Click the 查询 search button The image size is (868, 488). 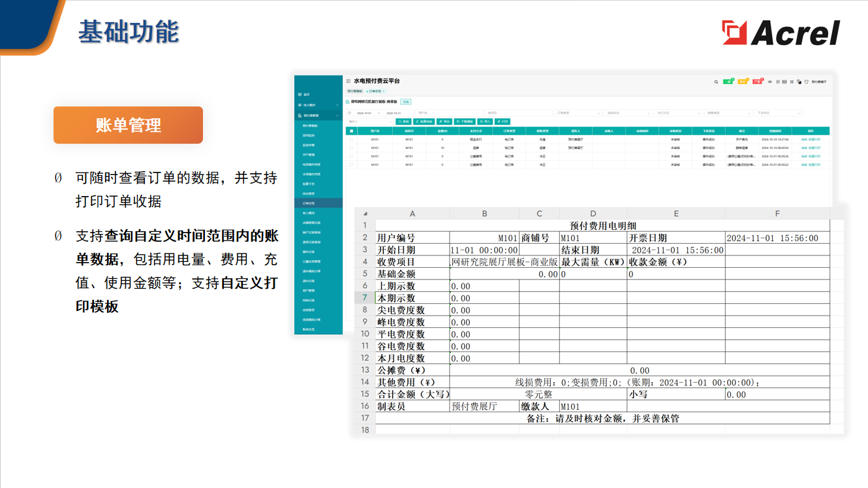[404, 122]
